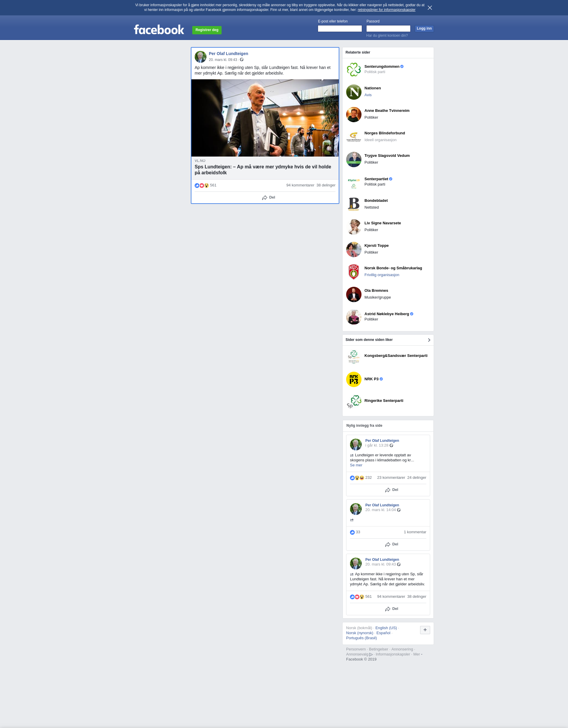Click the 'i går kl. 13:28' timestamp

pyautogui.click(x=376, y=445)
